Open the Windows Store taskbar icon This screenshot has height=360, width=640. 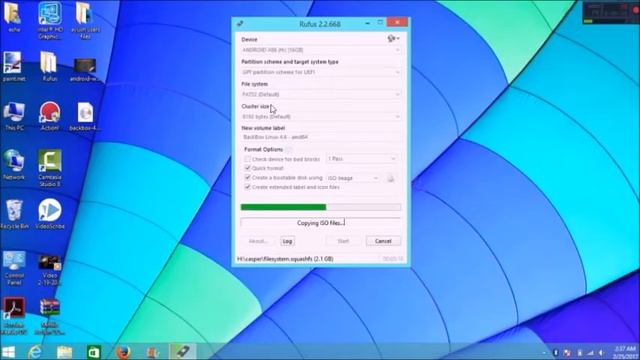tap(93, 351)
